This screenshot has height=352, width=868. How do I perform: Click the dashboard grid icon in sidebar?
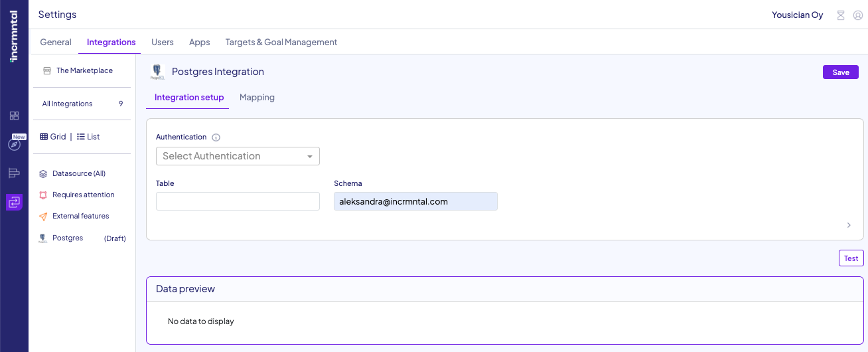(14, 116)
